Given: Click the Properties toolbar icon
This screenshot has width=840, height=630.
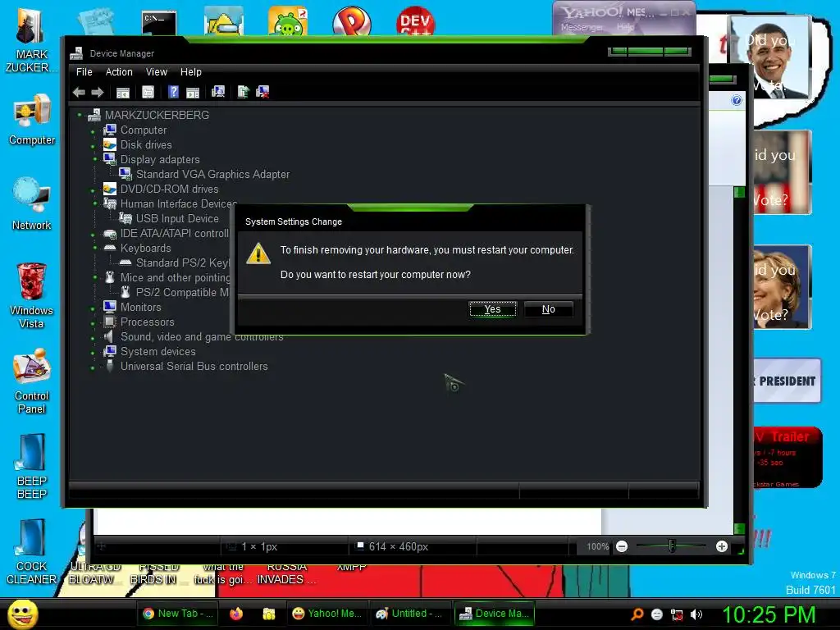Looking at the screenshot, I should click(148, 92).
